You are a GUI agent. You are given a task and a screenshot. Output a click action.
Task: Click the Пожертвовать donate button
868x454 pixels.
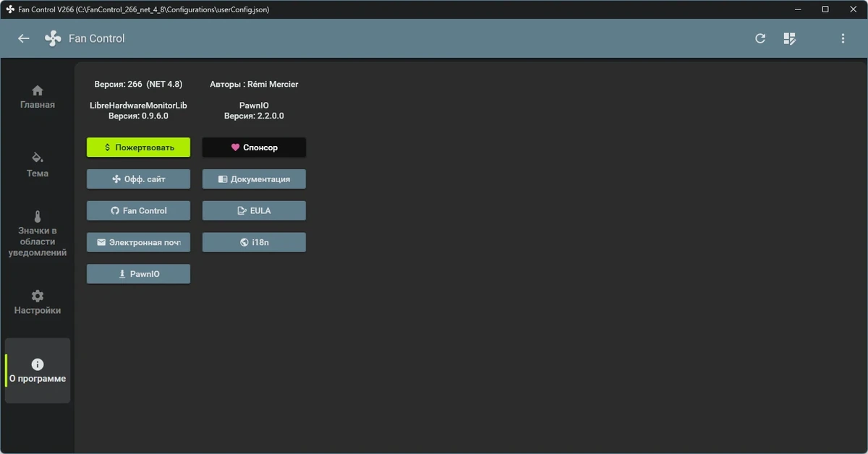(138, 147)
